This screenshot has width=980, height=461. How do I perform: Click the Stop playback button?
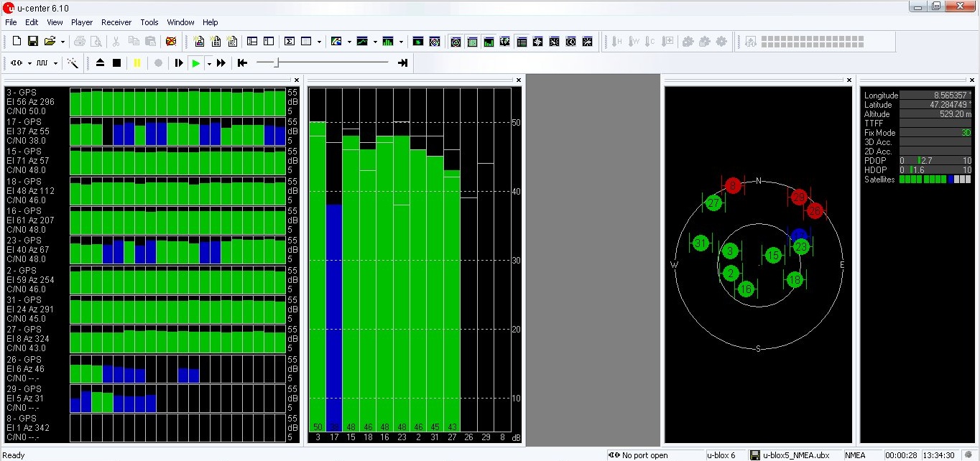point(116,63)
